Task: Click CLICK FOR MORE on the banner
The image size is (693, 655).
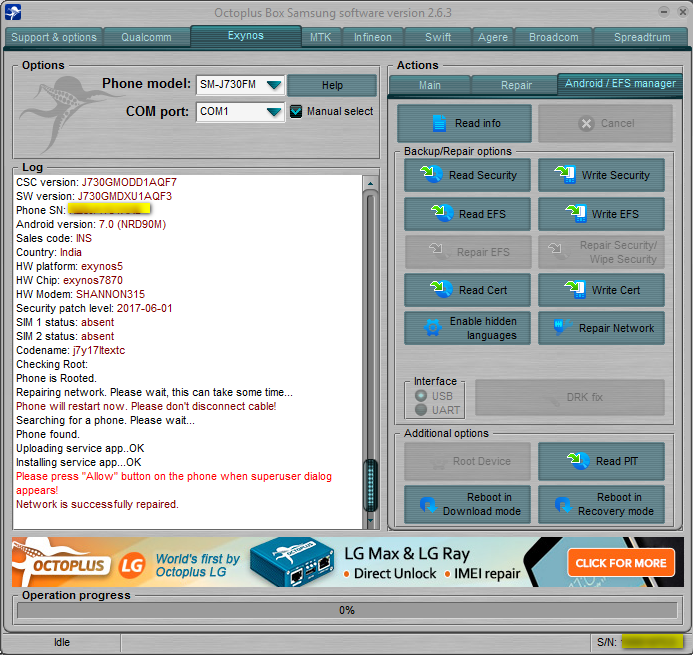Action: tap(621, 563)
